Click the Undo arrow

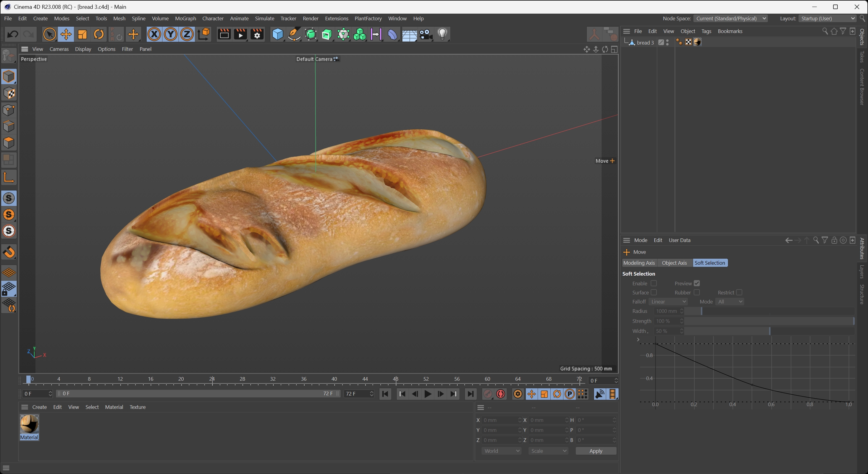(x=13, y=34)
